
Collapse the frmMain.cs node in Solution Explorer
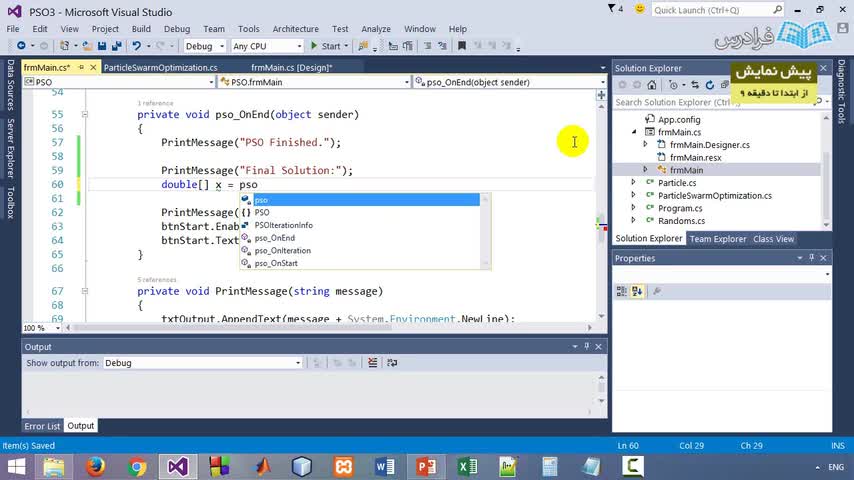634,132
